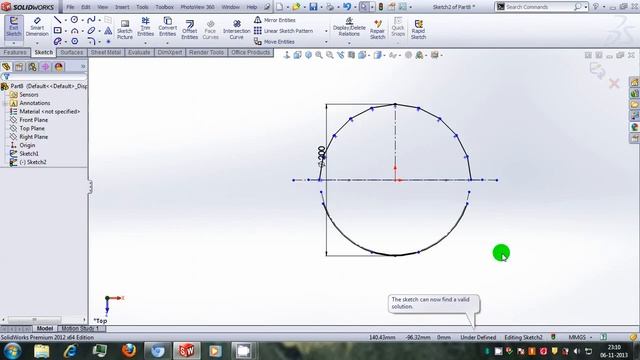Select Front Plane in feature tree
Viewport: 640px width, 360px height.
click(33, 120)
